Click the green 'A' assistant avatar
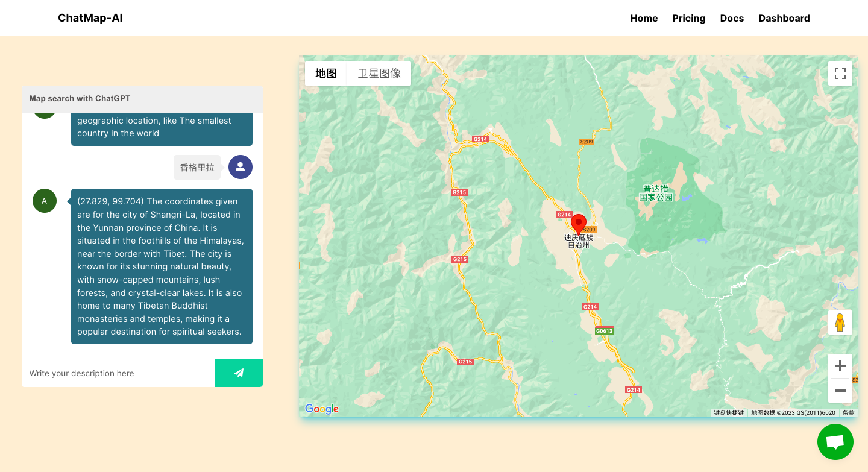868x472 pixels. tap(45, 201)
